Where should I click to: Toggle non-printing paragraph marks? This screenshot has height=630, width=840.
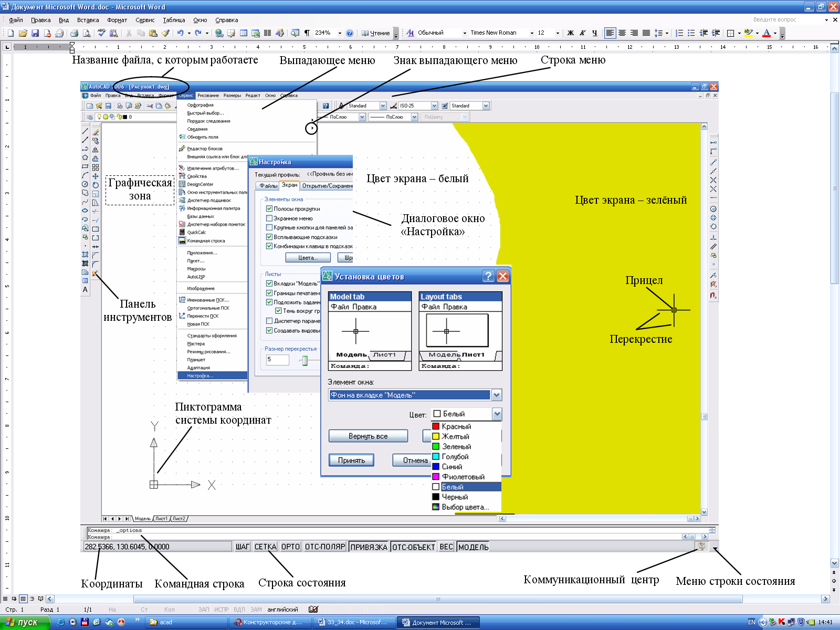pos(307,33)
